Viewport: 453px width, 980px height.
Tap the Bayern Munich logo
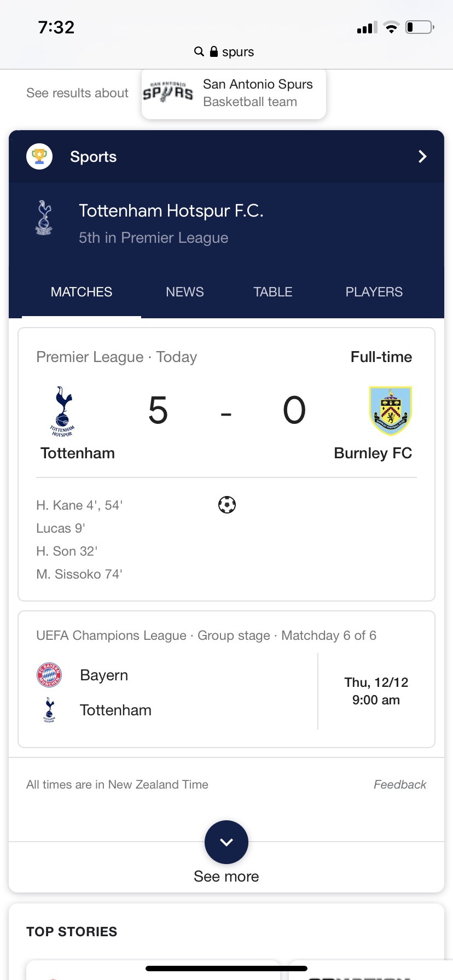(49, 675)
